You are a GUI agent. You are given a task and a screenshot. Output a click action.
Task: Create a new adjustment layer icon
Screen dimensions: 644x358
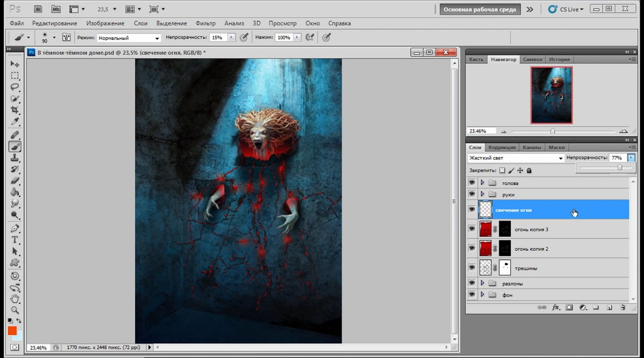point(582,308)
